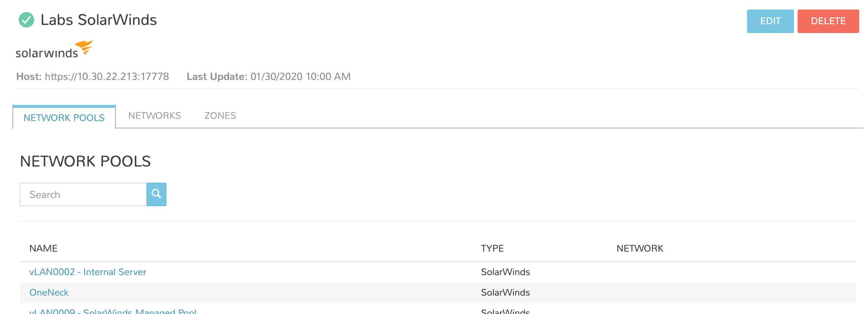Screen dimensions: 868x314
Task: Click the NAME column header
Action: (43, 248)
